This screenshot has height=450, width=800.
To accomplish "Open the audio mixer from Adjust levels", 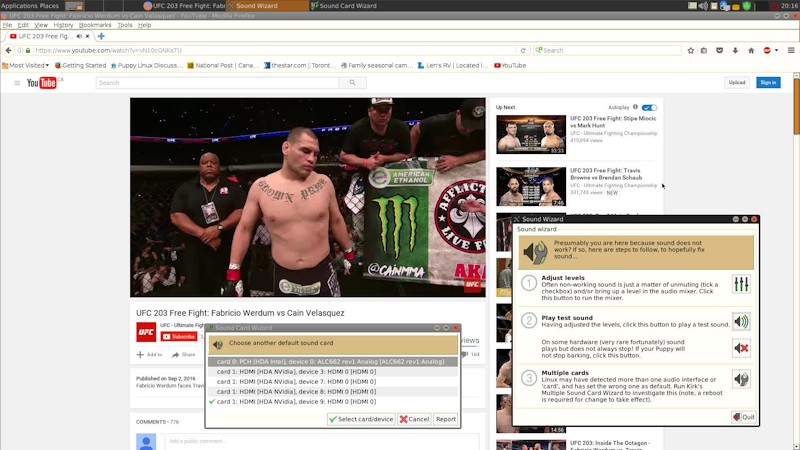I will (x=741, y=284).
